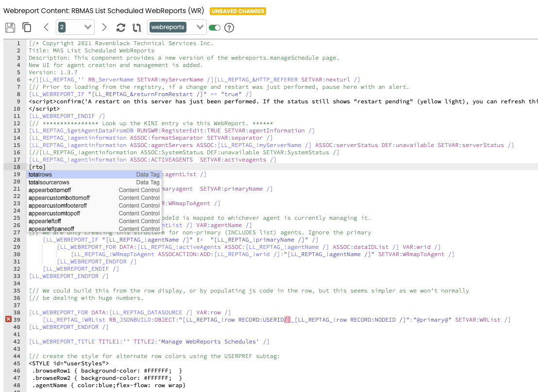This screenshot has width=538, height=392.
Task: Go to next version arrow
Action: click(104, 28)
